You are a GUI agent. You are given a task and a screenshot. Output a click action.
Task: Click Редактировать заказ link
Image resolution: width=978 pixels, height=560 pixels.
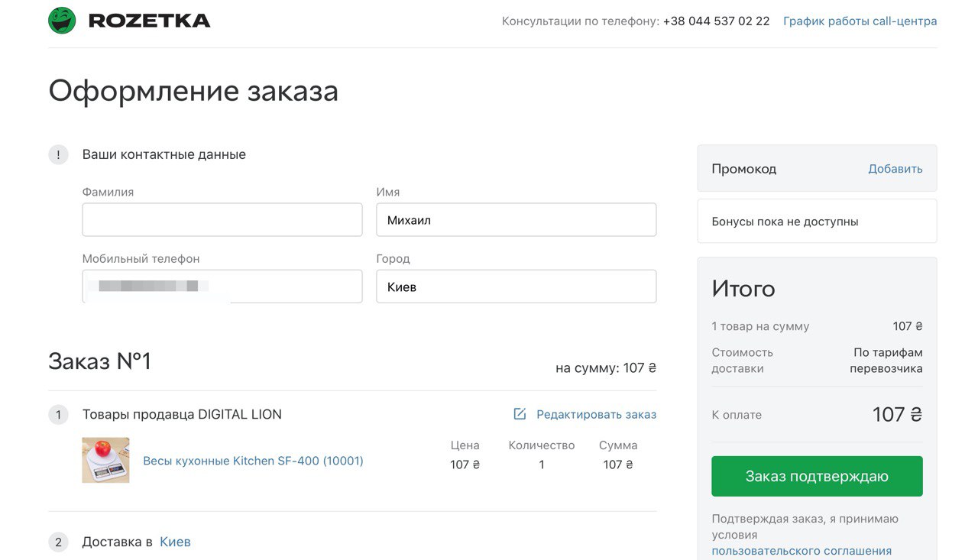point(596,414)
